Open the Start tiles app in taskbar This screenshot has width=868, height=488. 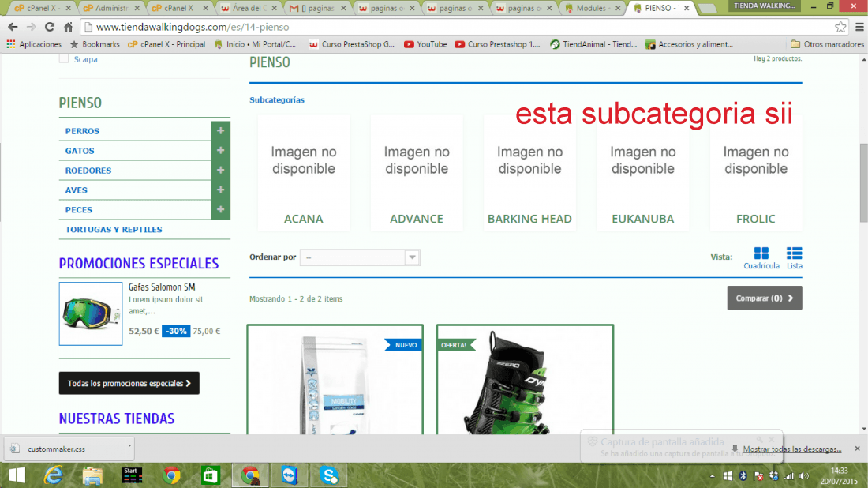point(132,475)
